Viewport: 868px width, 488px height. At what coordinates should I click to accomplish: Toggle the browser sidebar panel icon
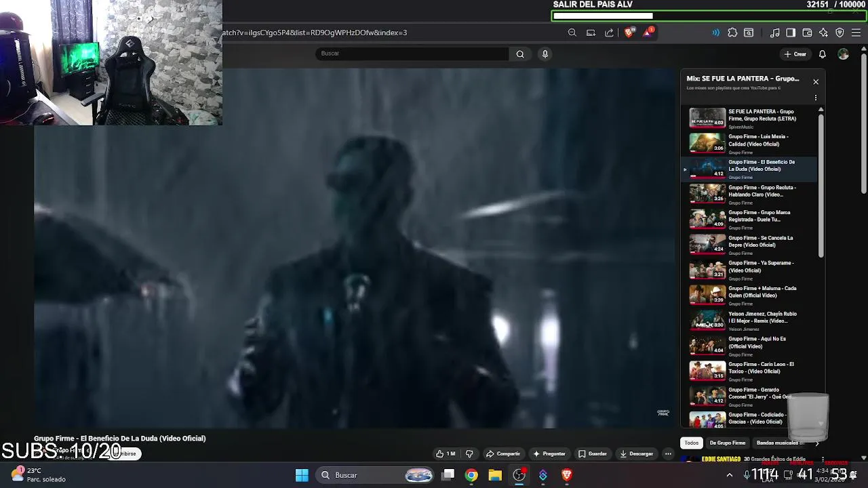791,33
